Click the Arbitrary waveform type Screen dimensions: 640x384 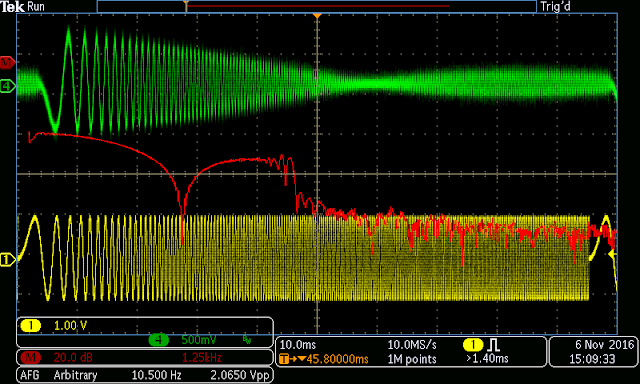point(75,375)
